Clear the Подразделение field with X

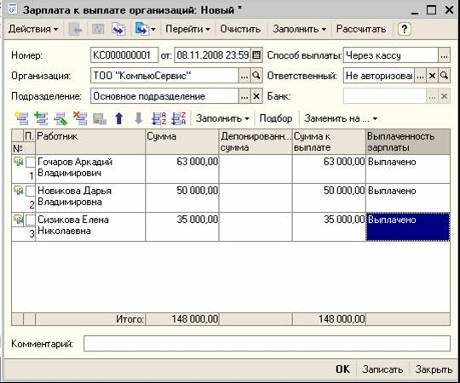(x=256, y=96)
